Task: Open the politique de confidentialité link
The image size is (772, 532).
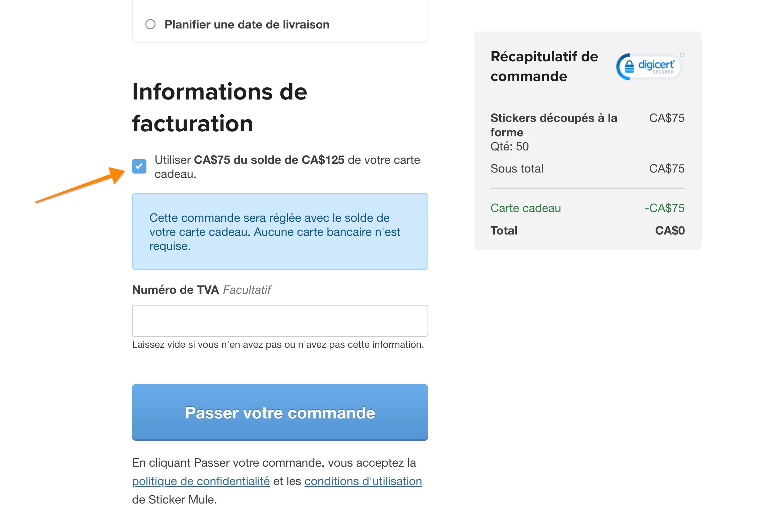Action: (200, 481)
